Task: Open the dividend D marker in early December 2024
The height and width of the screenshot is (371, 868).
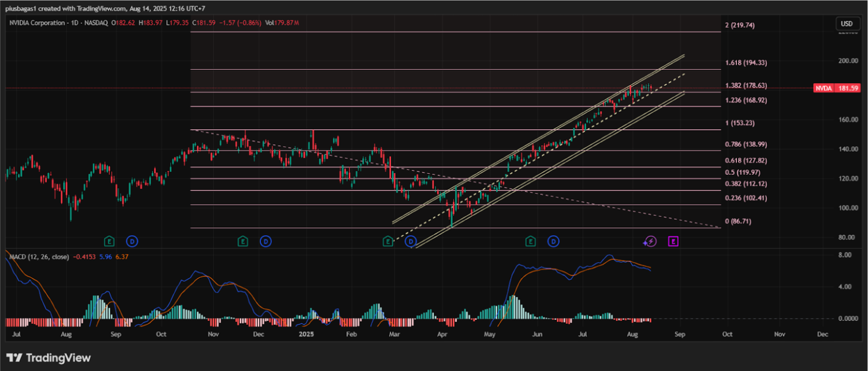Action: (x=265, y=241)
